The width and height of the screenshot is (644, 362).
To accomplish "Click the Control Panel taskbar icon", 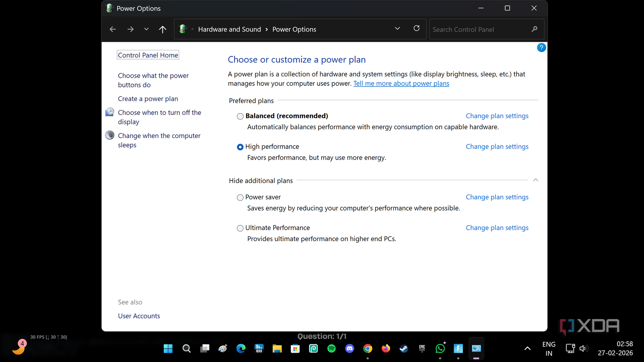I will [476, 348].
